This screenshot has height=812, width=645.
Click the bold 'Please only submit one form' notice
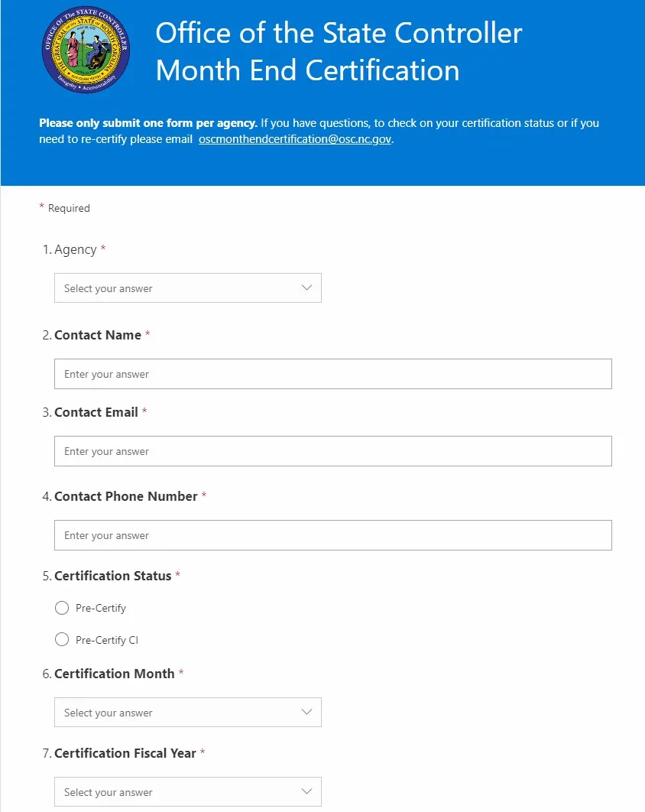tap(148, 123)
